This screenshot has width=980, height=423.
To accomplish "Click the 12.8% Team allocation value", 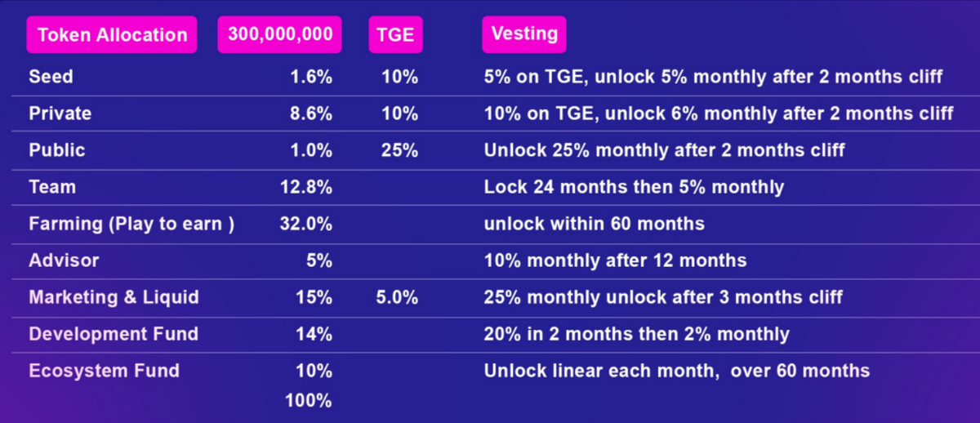I will (306, 187).
